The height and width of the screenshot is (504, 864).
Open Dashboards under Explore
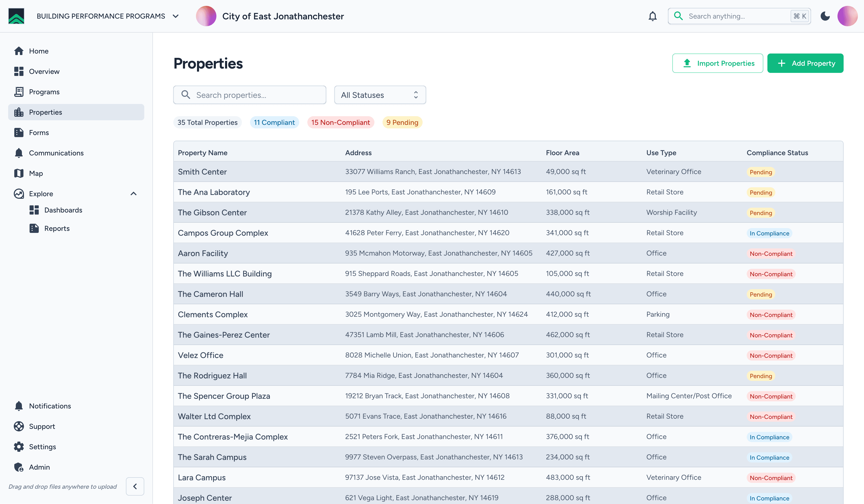tap(63, 210)
